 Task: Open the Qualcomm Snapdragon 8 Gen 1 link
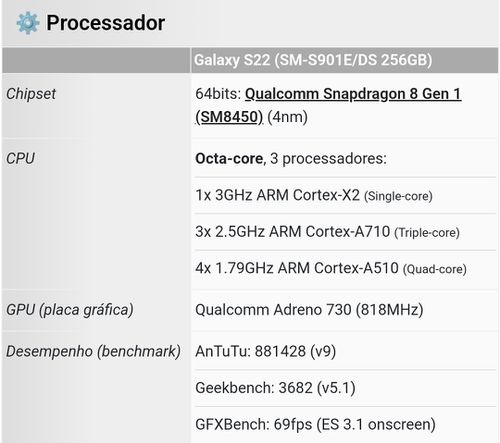(x=353, y=94)
